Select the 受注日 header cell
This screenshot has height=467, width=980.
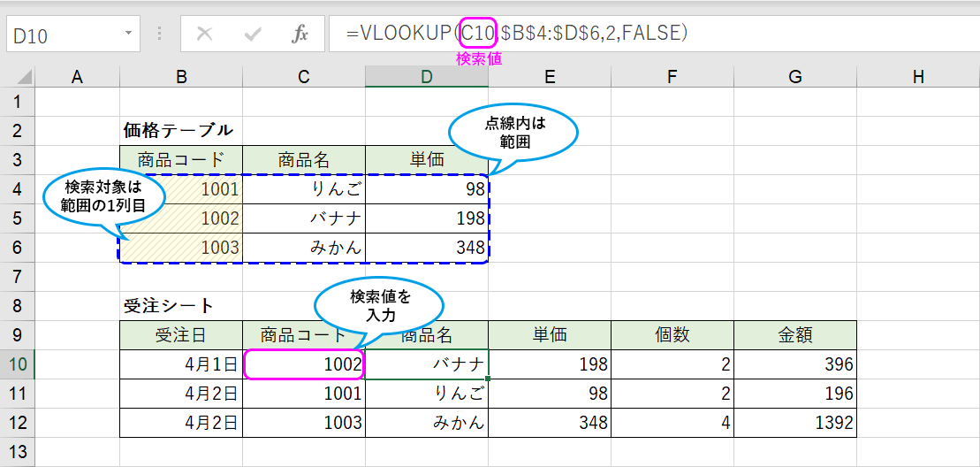[181, 335]
